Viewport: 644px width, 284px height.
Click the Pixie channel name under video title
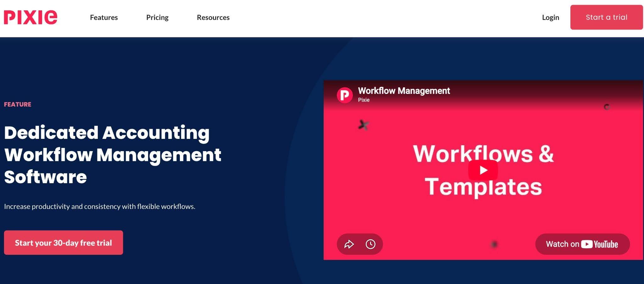pyautogui.click(x=364, y=100)
